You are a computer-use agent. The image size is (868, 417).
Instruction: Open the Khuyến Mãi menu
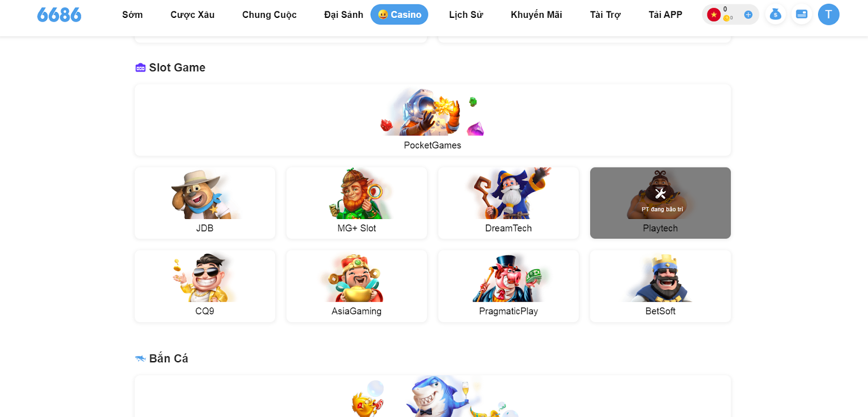(x=536, y=15)
